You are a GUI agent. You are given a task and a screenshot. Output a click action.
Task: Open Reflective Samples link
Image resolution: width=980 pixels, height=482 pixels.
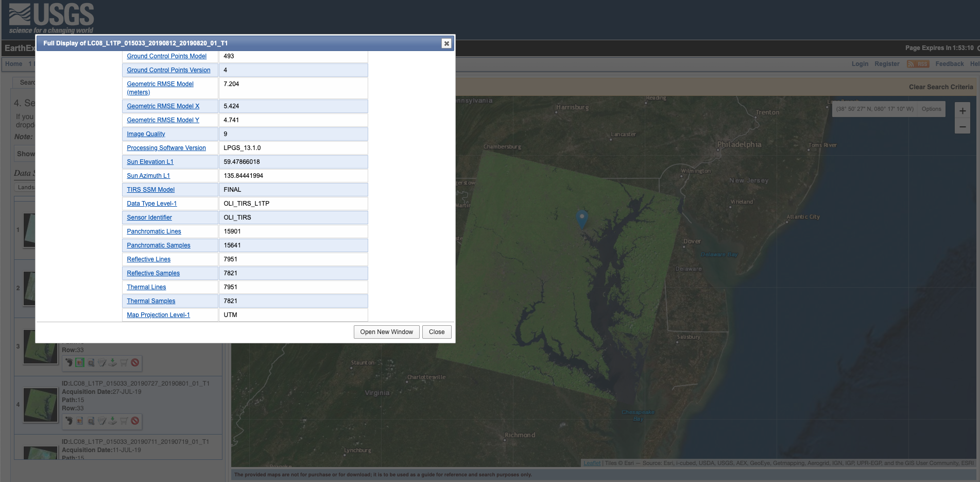pos(153,273)
